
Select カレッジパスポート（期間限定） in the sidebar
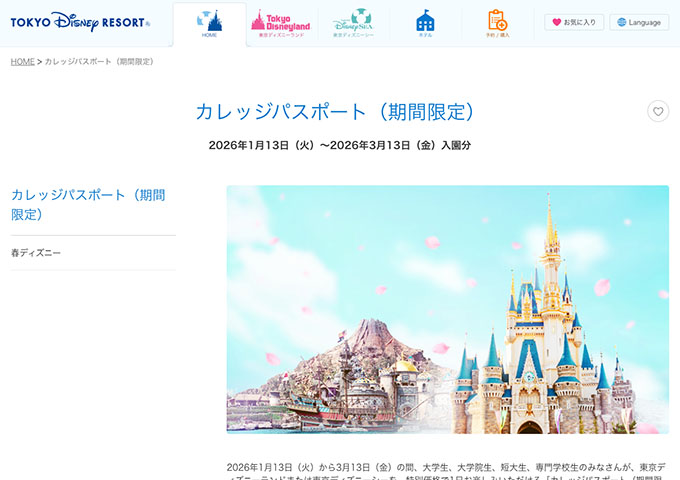point(88,205)
